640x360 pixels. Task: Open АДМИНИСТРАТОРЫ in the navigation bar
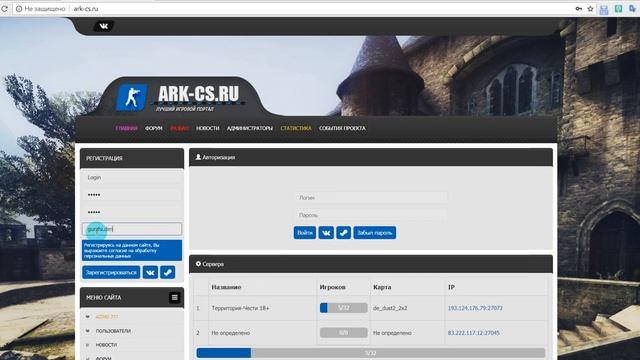[250, 128]
